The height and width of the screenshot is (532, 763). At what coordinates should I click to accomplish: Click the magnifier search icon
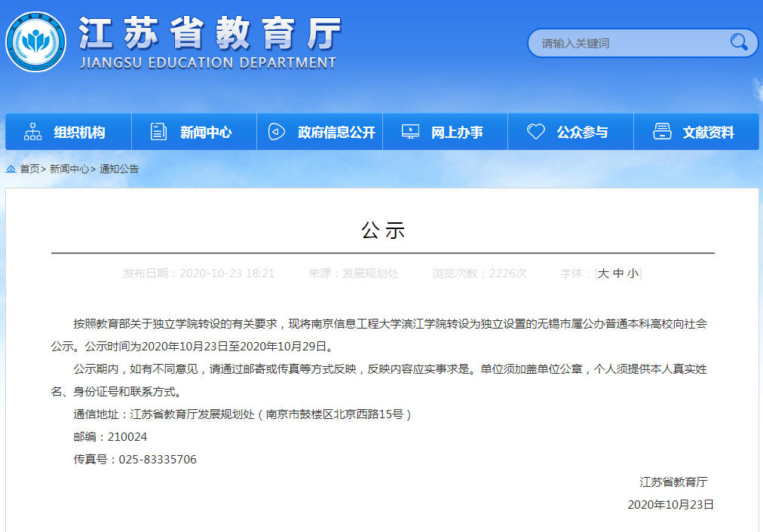(x=739, y=43)
